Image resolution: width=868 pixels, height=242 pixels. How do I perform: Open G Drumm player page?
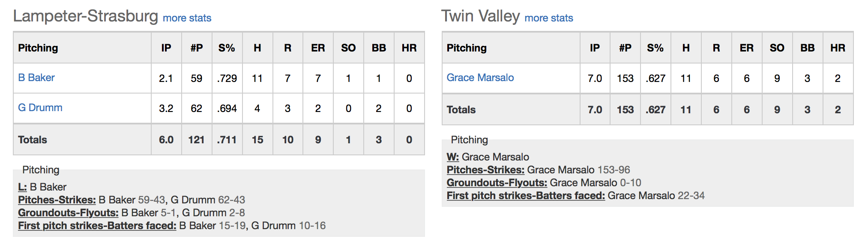click(x=40, y=108)
